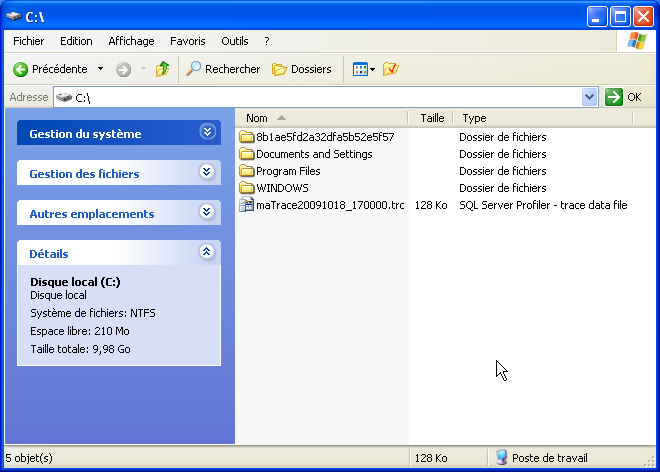Open the Outils menu
660x472 pixels.
[x=234, y=41]
